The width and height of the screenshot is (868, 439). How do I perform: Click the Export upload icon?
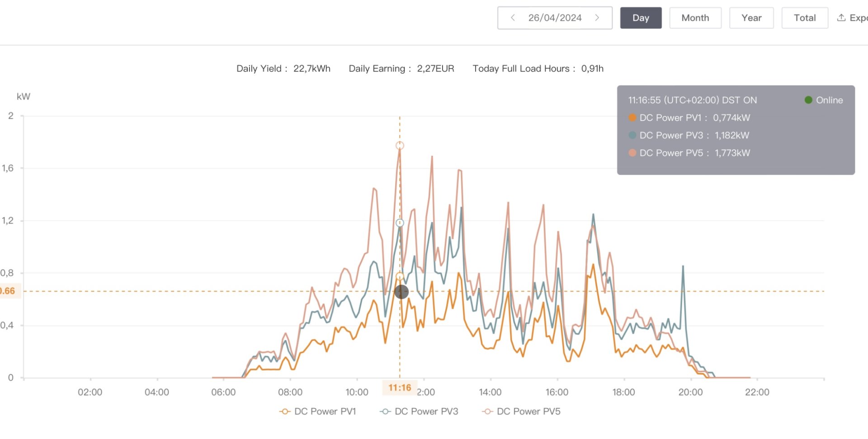(x=841, y=18)
